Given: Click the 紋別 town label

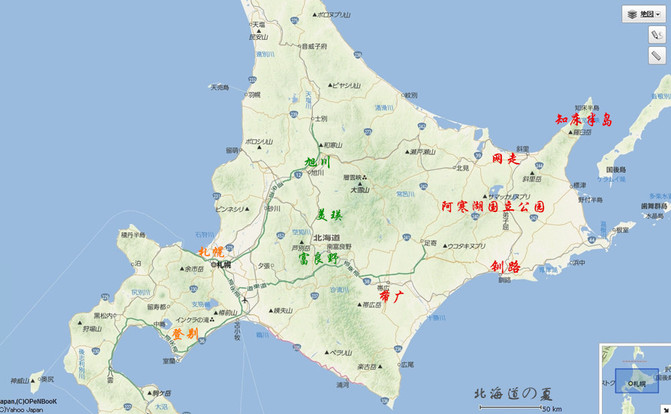Looking at the screenshot, I should (x=410, y=95).
